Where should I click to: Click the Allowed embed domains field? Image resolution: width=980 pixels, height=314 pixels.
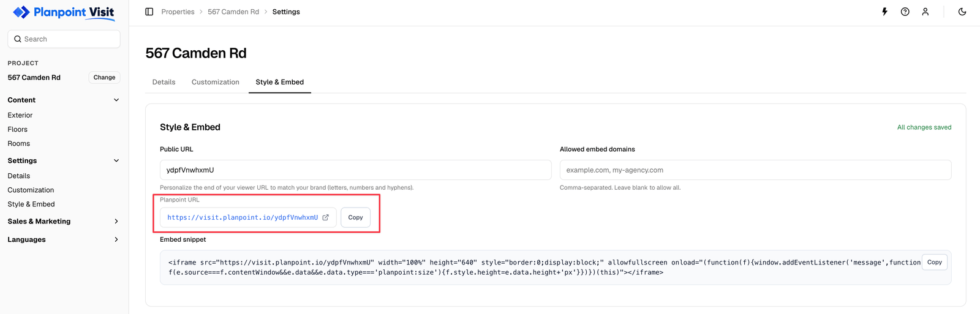point(755,170)
